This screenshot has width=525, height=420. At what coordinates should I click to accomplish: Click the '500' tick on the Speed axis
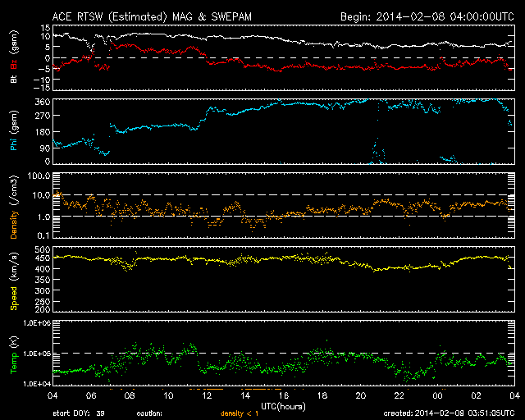pos(43,249)
